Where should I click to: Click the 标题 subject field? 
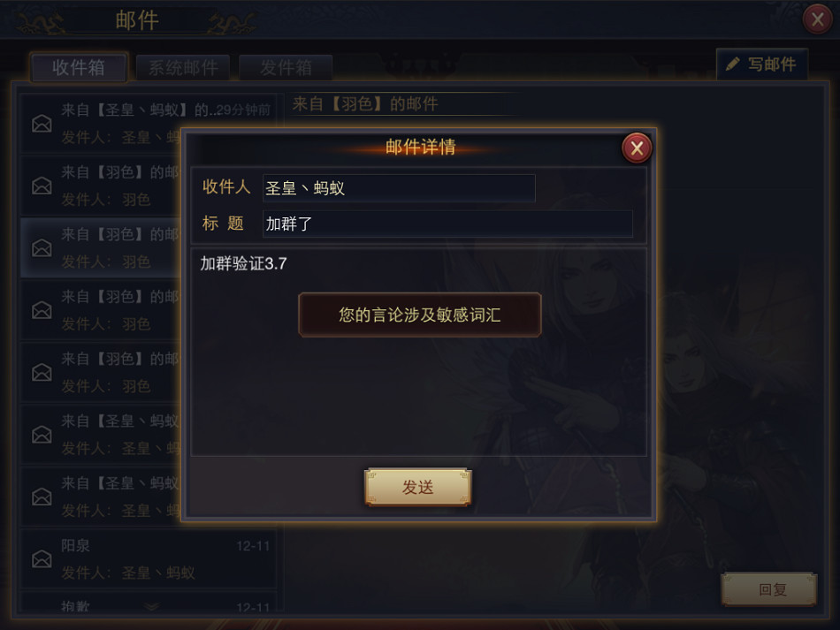click(447, 224)
